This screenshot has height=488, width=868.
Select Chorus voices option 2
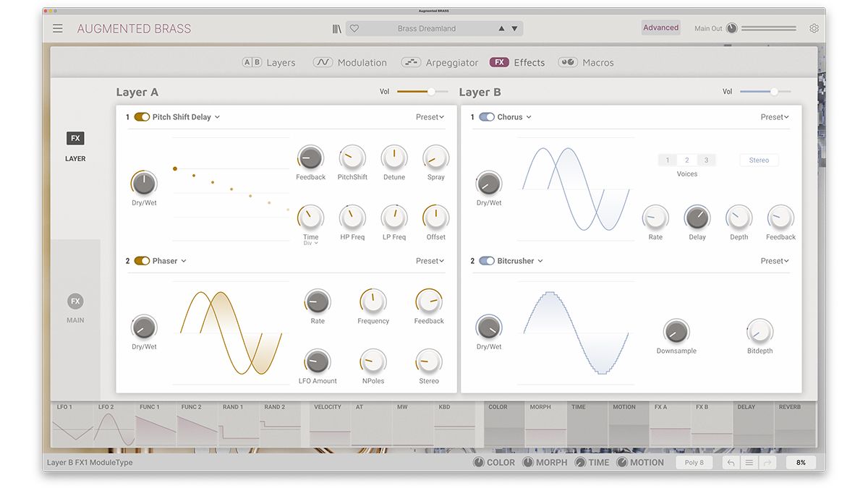pyautogui.click(x=687, y=160)
